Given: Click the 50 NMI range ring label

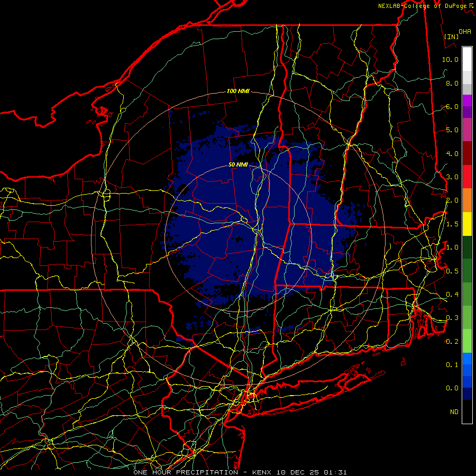Looking at the screenshot, I should pyautogui.click(x=238, y=165).
